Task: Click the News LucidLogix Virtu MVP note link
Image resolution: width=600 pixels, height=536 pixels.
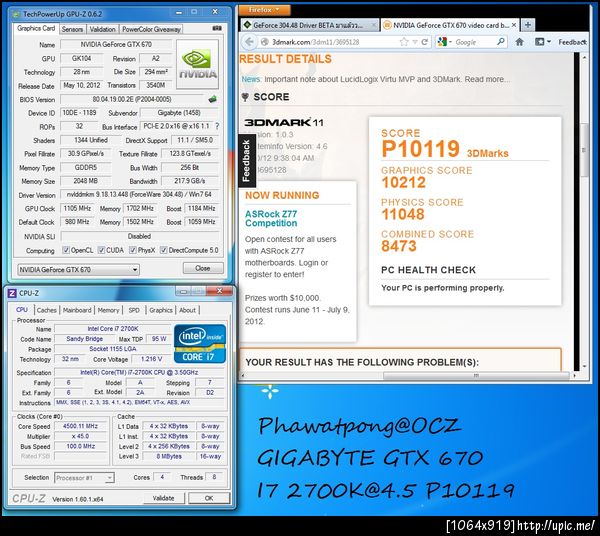Action: click(x=375, y=79)
